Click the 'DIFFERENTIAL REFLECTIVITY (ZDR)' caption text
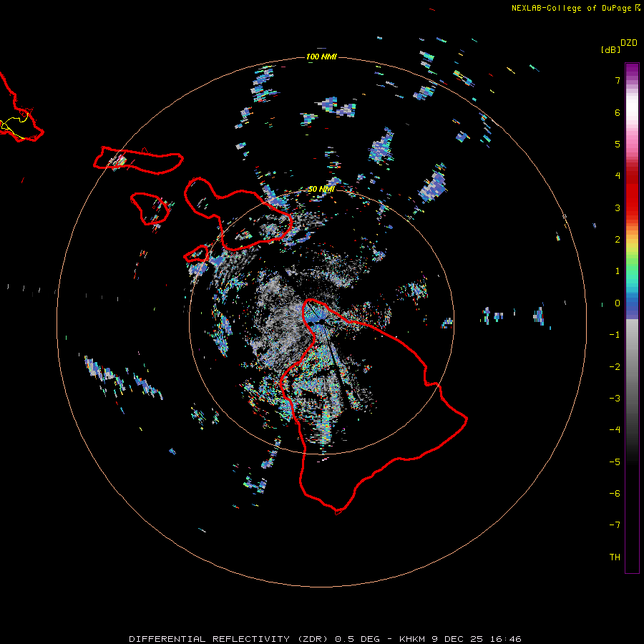Viewport: 644px width, 644px height. coord(228,639)
